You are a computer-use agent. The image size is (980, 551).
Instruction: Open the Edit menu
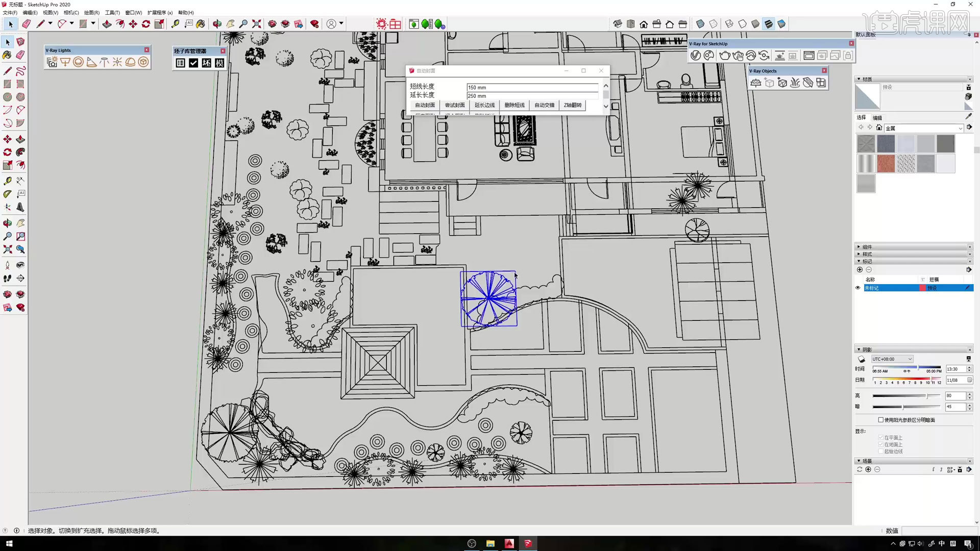30,13
